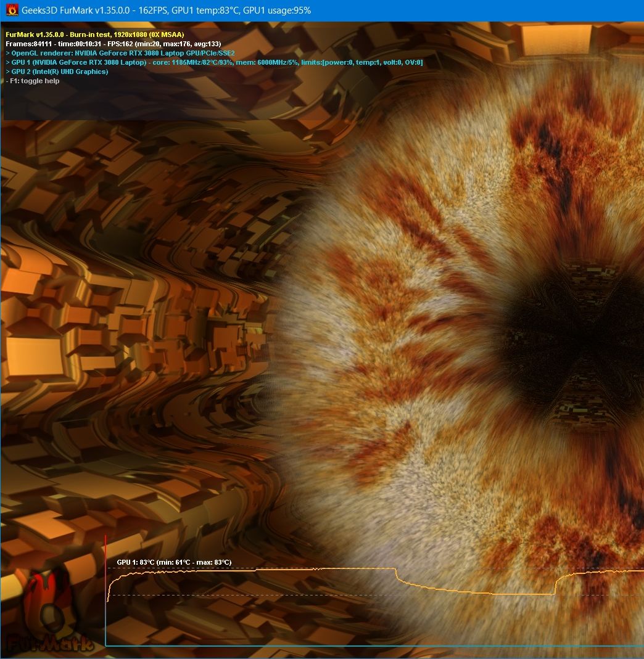Click the FurMark app icon in title bar

(12, 10)
